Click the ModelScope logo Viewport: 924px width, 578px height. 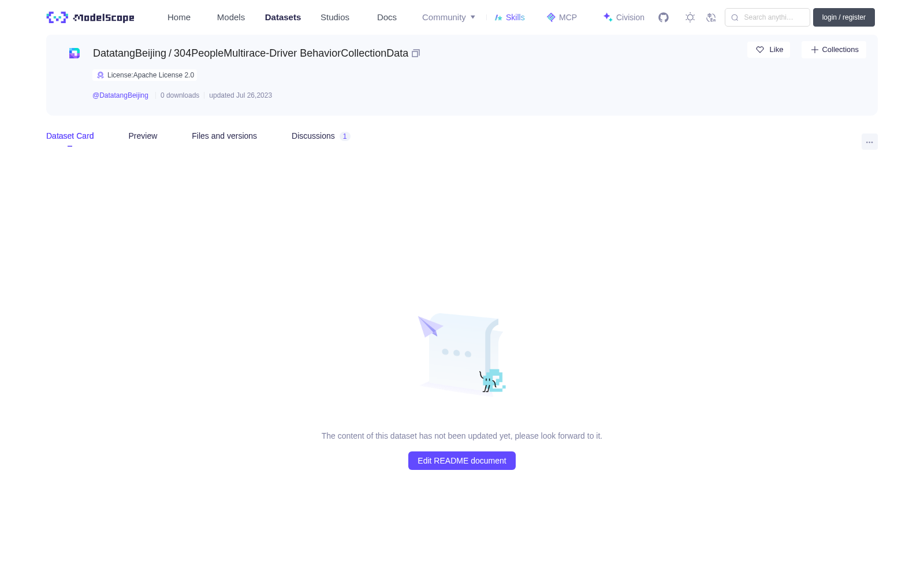(x=90, y=17)
